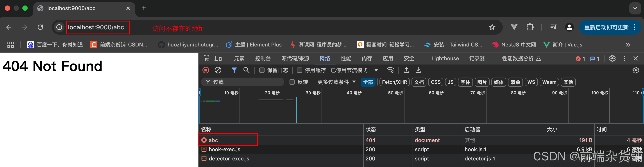
Task: Select the abc request row
Action: [x=421, y=140]
